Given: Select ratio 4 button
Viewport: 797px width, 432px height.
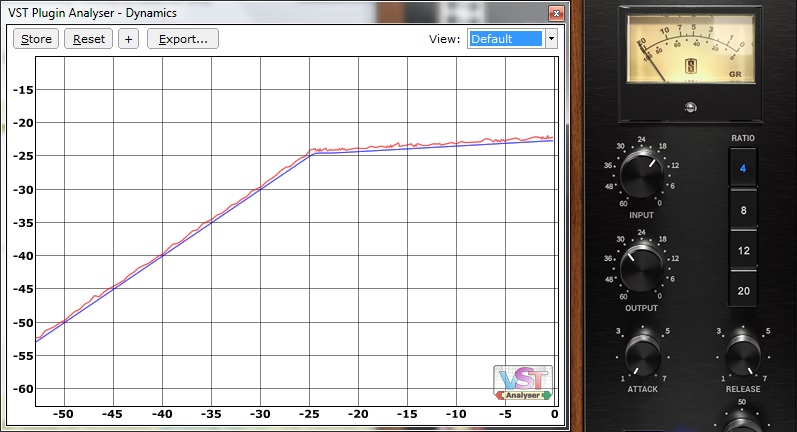Looking at the screenshot, I should (x=743, y=168).
